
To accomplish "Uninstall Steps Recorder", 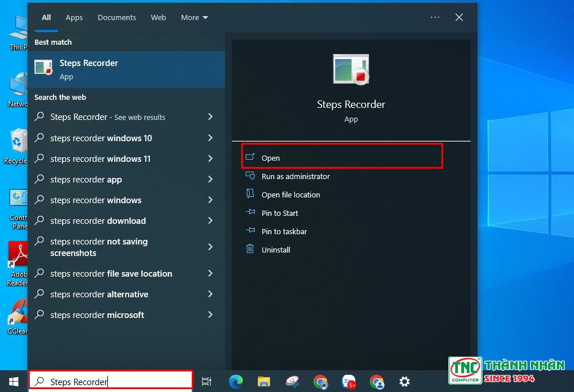I will (276, 250).
